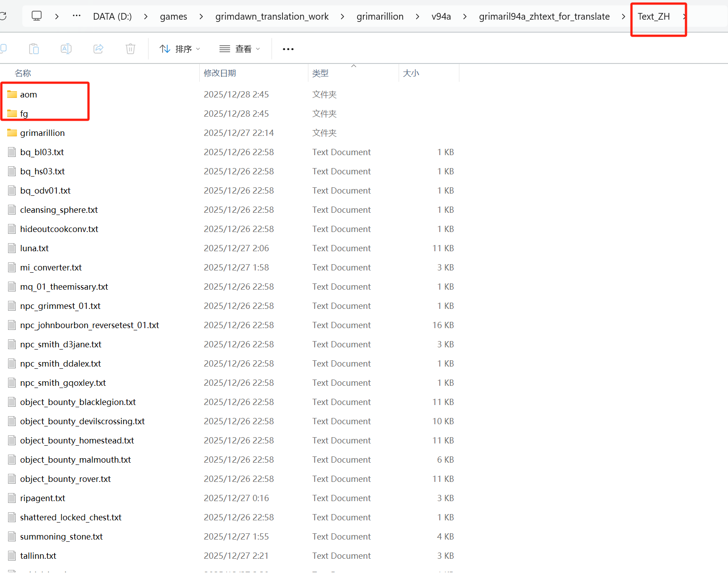Click the paste clipboard icon

click(34, 49)
